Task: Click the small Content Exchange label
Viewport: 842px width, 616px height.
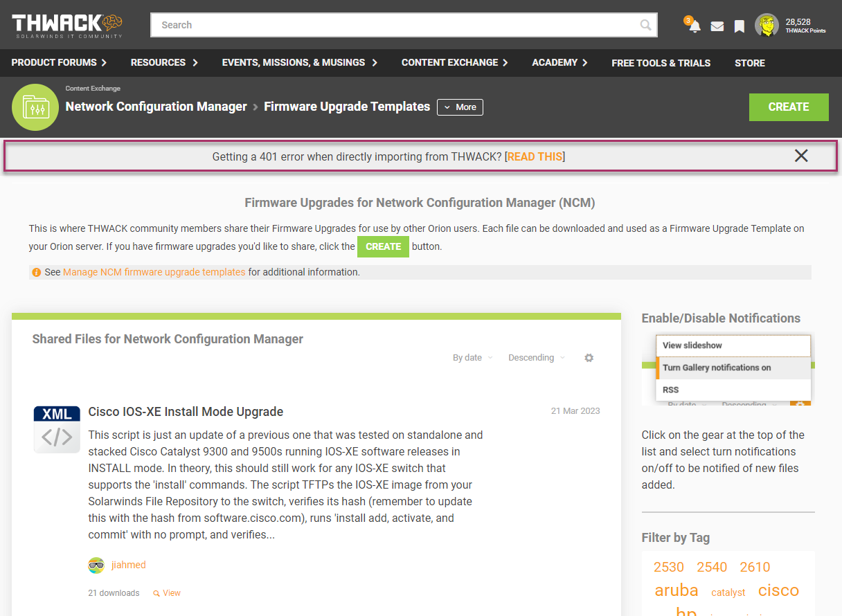Action: tap(93, 89)
